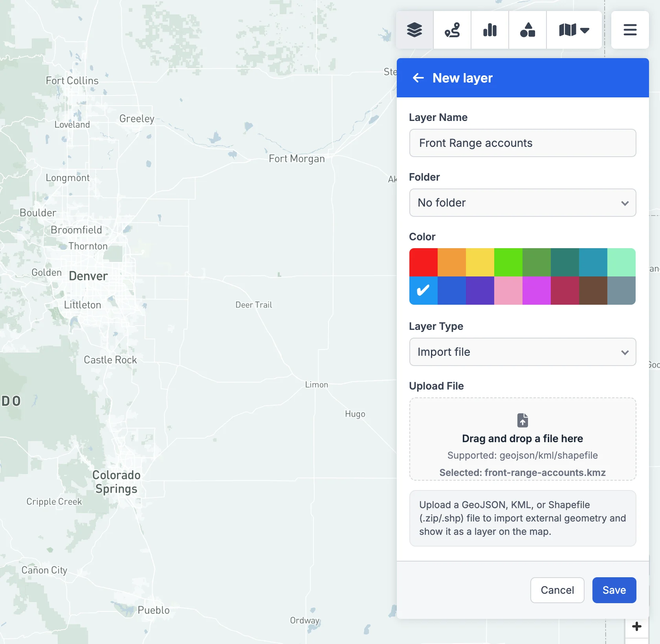Zoom in with the plus button

[637, 626]
